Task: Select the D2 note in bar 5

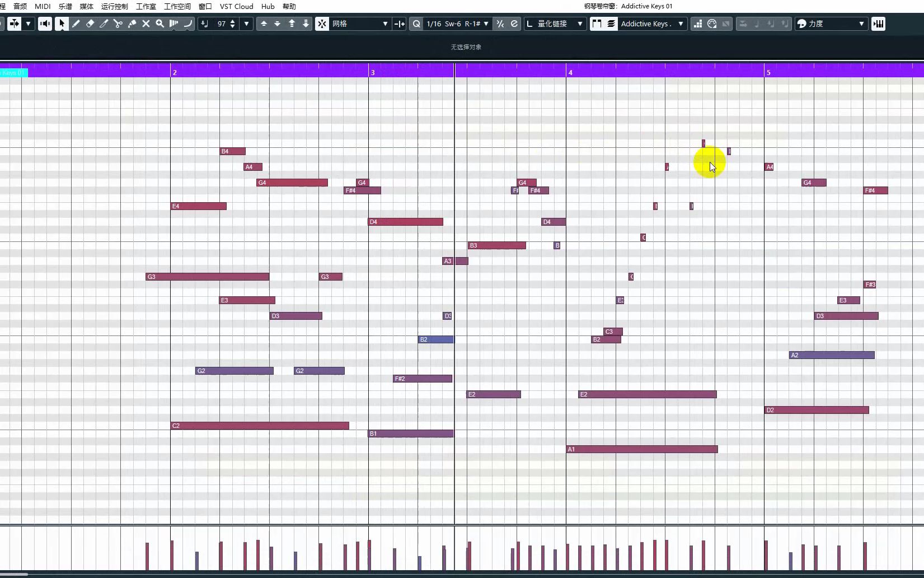Action: pos(817,410)
